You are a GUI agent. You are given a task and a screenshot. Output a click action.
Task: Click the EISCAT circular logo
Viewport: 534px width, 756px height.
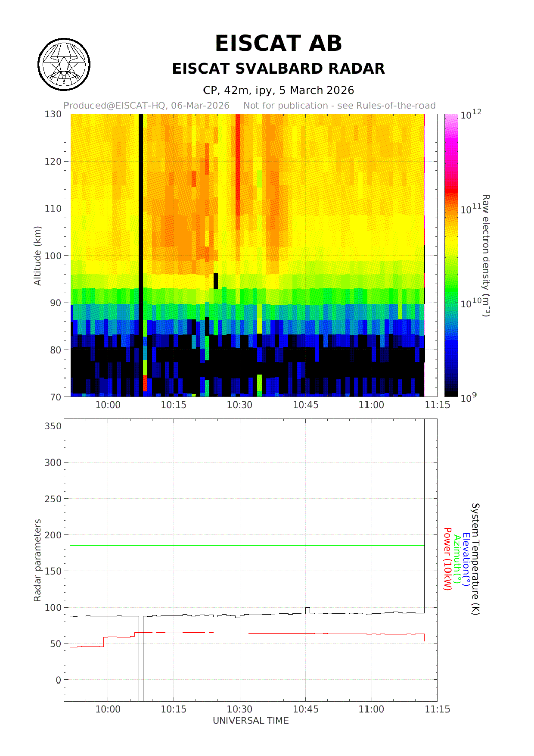(x=64, y=65)
